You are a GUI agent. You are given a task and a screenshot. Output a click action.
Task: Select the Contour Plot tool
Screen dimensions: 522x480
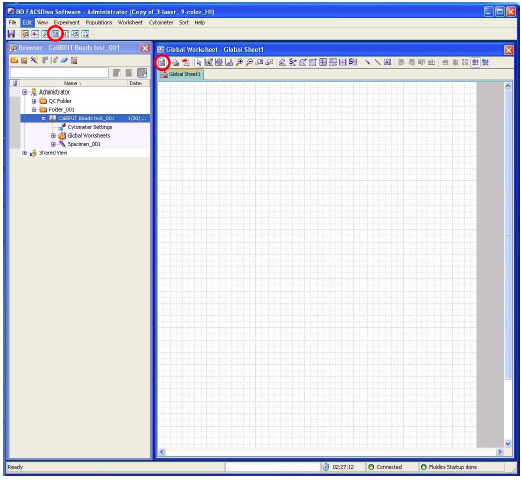pos(219,62)
